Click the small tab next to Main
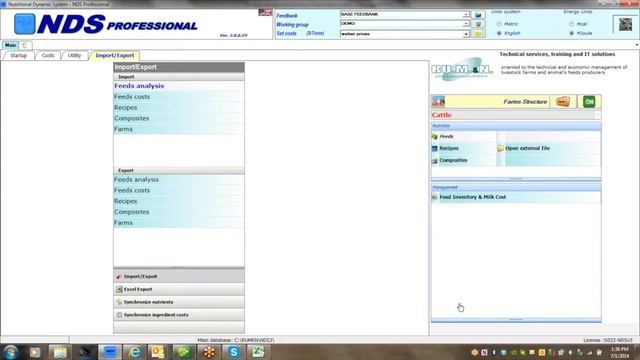The width and height of the screenshot is (640, 360). point(24,45)
